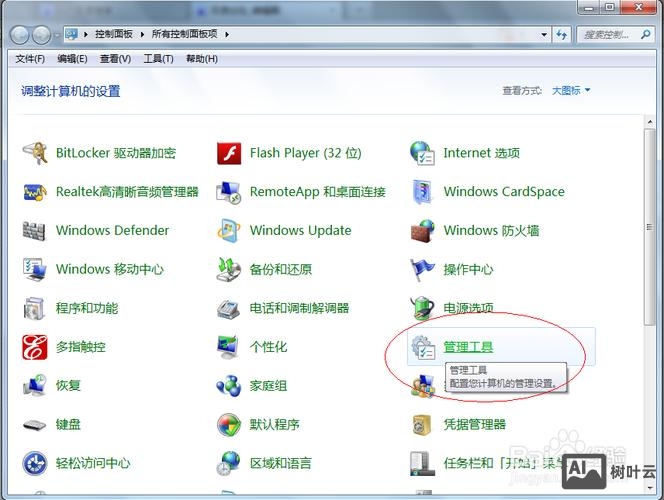Open the 个性化 link

pos(268,347)
